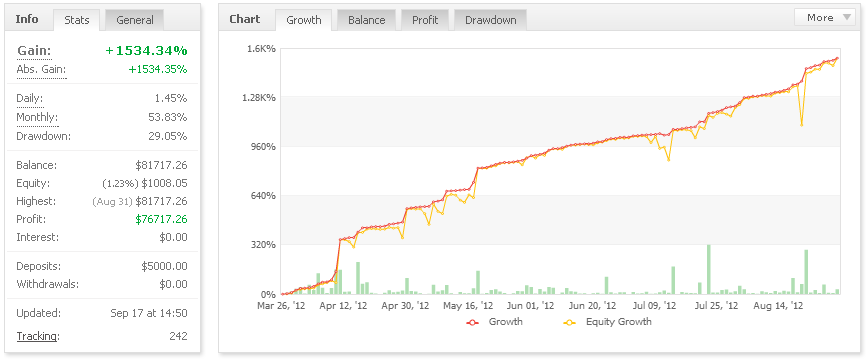
Task: Click the Sep 17 at 14:50 updated value
Action: pos(149,313)
